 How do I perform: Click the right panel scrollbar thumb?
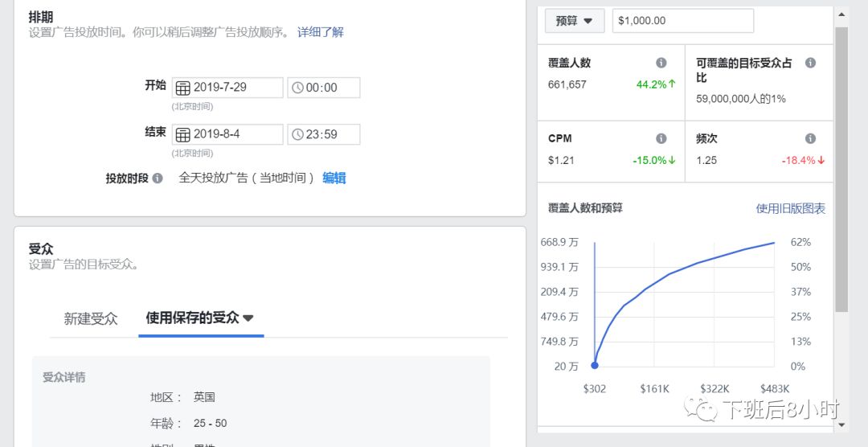[841, 169]
